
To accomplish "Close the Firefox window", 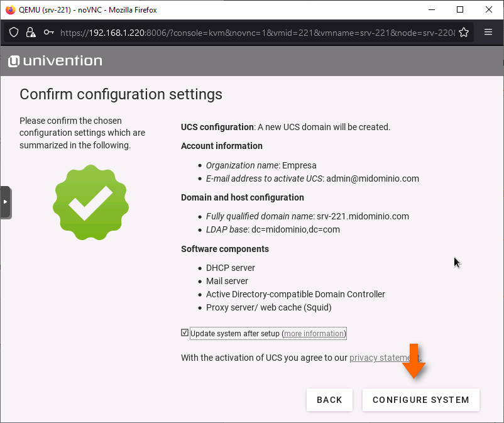I will tap(488, 9).
